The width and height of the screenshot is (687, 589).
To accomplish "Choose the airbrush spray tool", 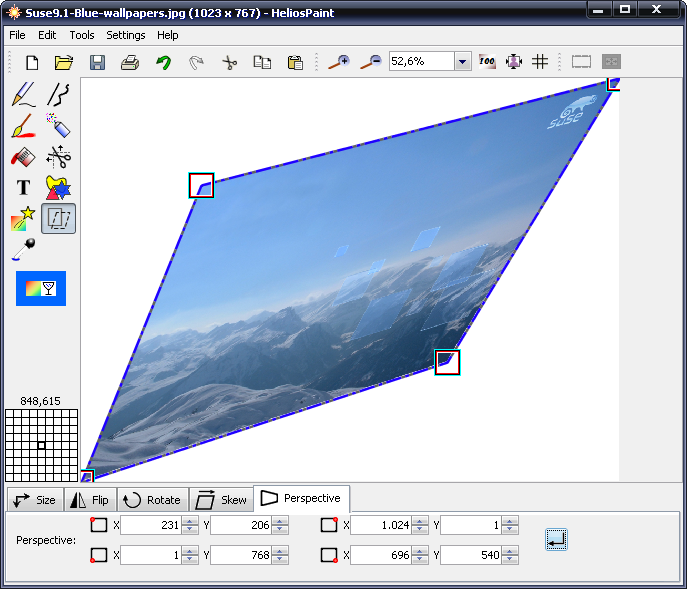I will [59, 126].
